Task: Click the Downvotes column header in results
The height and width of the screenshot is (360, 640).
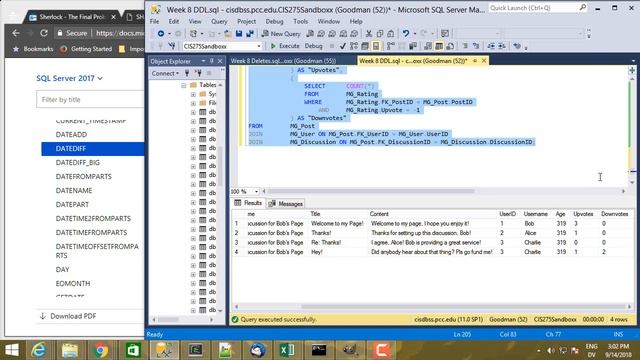Action: [x=614, y=214]
